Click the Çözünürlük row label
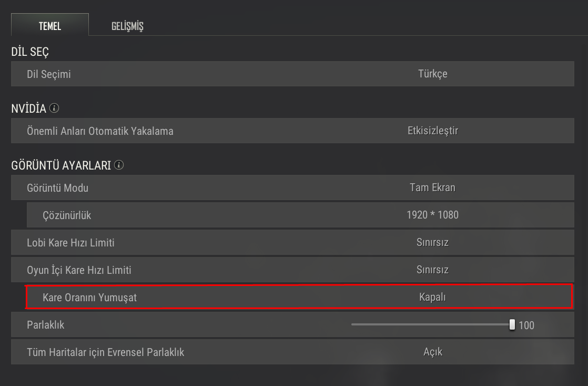Viewport: 588px width, 386px height. click(67, 215)
